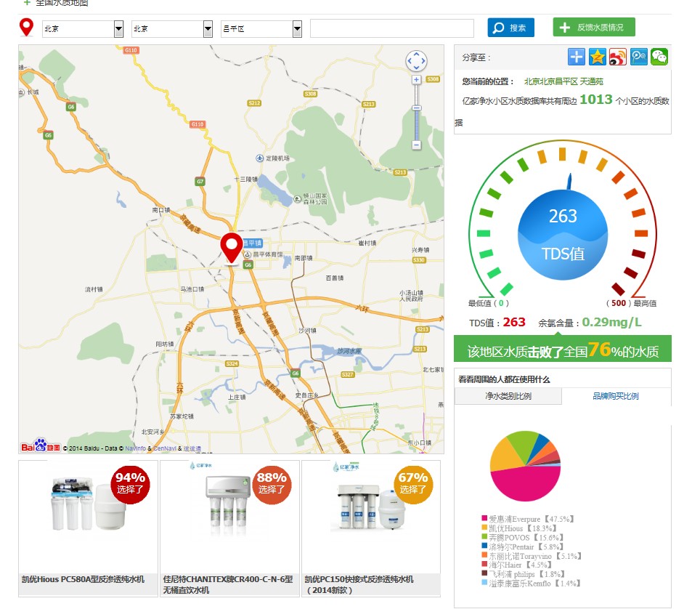
Task: Click the G7 highway badge on the map
Action: click(200, 182)
